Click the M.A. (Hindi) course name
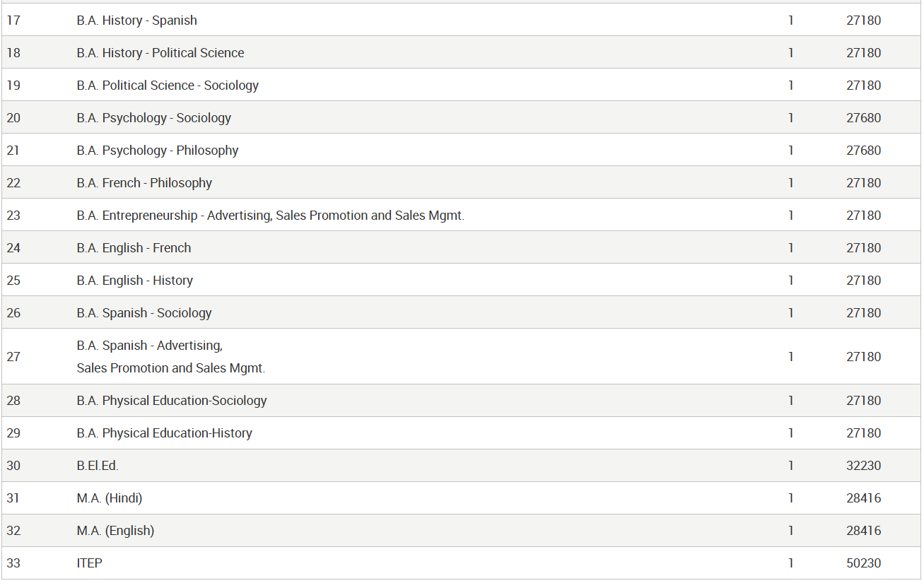Image resolution: width=924 pixels, height=588 pixels. click(x=110, y=498)
